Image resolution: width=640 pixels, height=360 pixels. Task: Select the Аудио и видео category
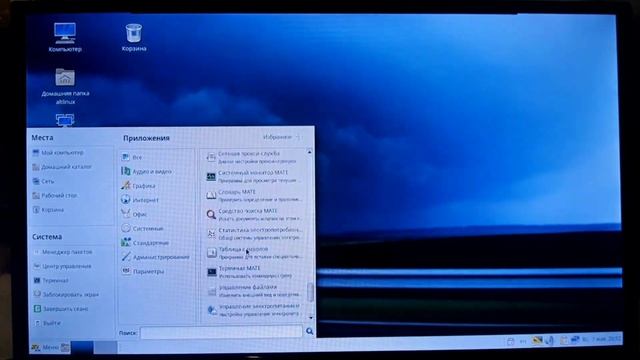pyautogui.click(x=147, y=171)
